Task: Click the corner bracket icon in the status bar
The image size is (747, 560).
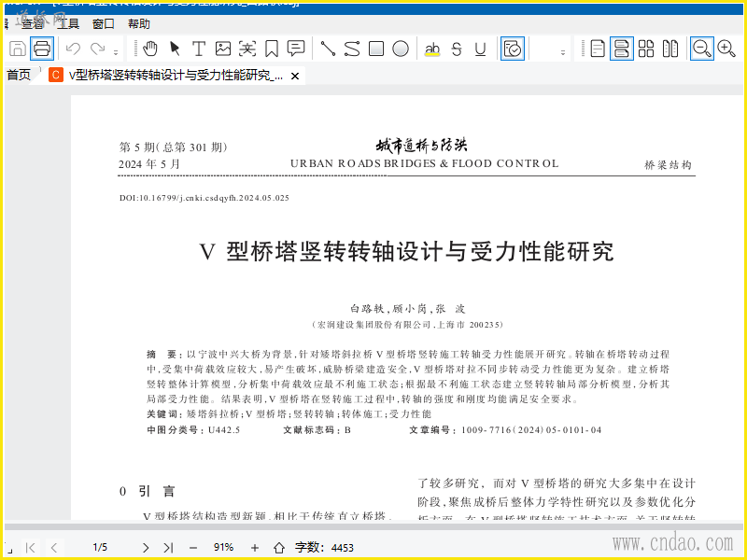Action: point(10,550)
